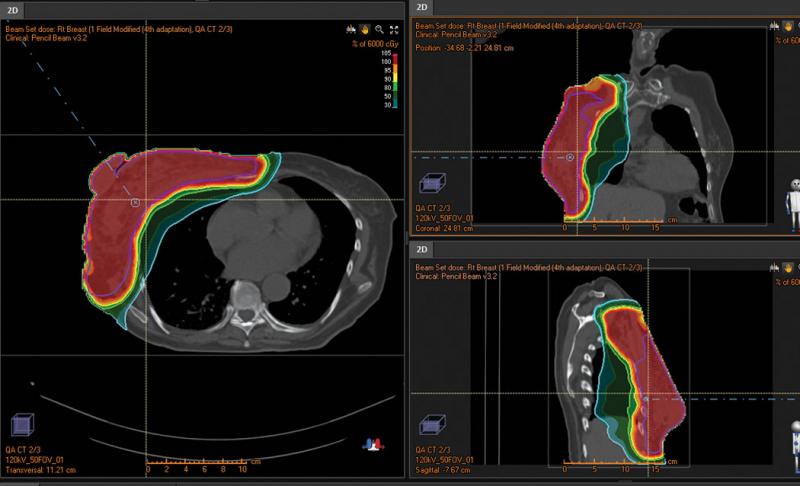Click the 3D cube icon in transversal view
Image resolution: width=800 pixels, height=486 pixels.
click(21, 426)
